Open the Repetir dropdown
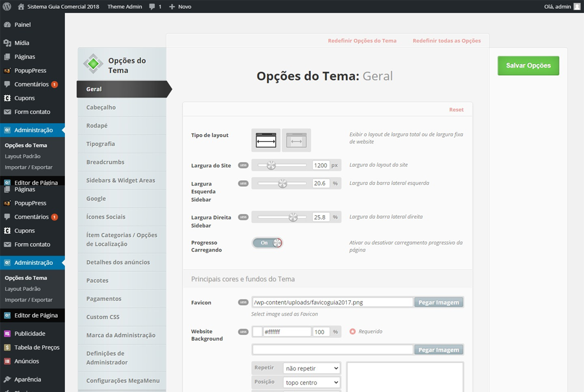Screen dimensions: 584x392 coord(311,369)
